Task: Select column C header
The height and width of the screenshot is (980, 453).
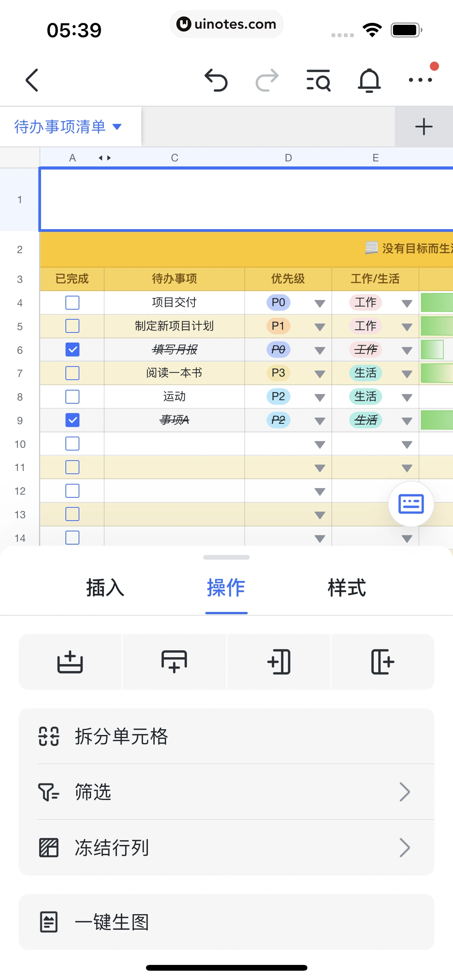Action: pos(175,158)
